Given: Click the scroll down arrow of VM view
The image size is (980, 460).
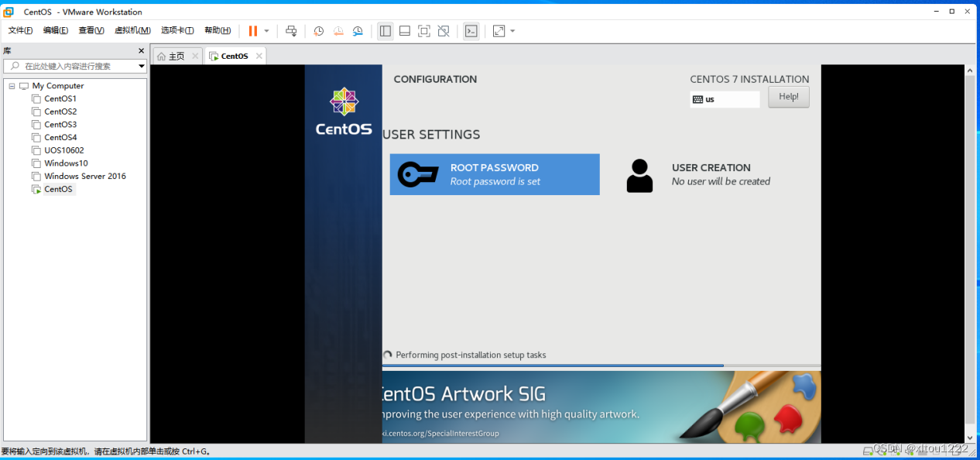Looking at the screenshot, I should pyautogui.click(x=970, y=437).
